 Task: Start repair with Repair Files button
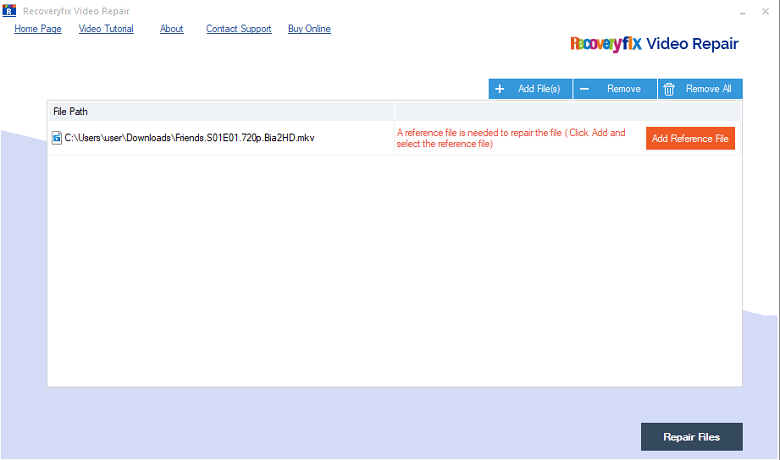click(x=691, y=437)
